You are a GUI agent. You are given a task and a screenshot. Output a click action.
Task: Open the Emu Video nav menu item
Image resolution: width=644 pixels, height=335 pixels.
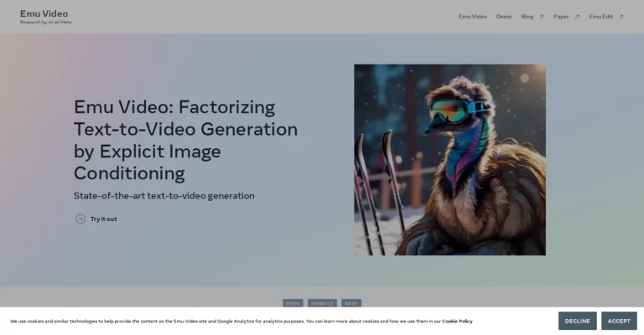tap(473, 17)
